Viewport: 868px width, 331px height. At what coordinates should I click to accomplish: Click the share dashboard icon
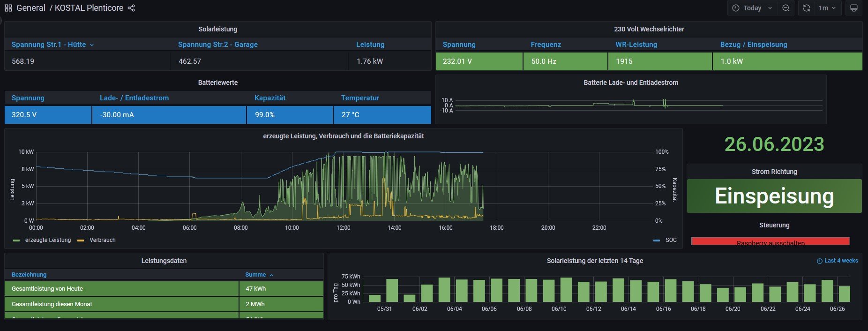[x=131, y=8]
